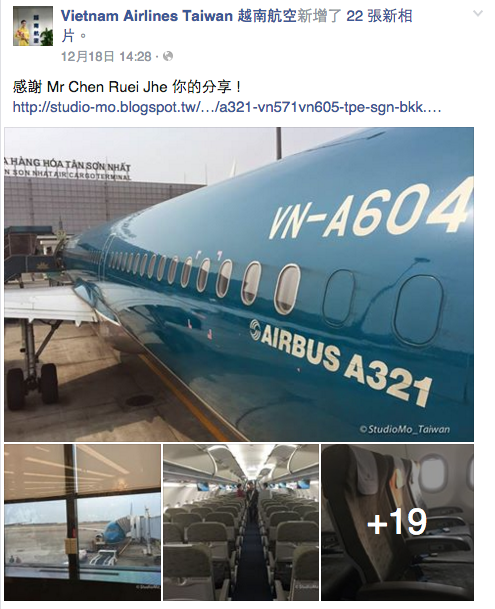The height and width of the screenshot is (609, 495).
Task: Open the Vietnam Airlines Taiwan page name link
Action: point(179,16)
